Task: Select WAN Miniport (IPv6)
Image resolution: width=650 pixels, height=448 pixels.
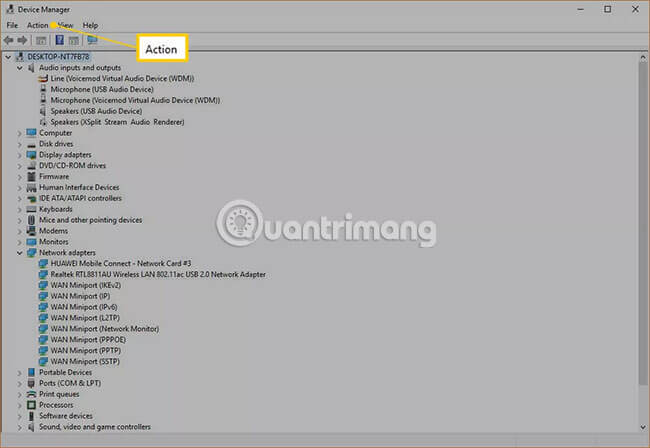Action: [84, 307]
